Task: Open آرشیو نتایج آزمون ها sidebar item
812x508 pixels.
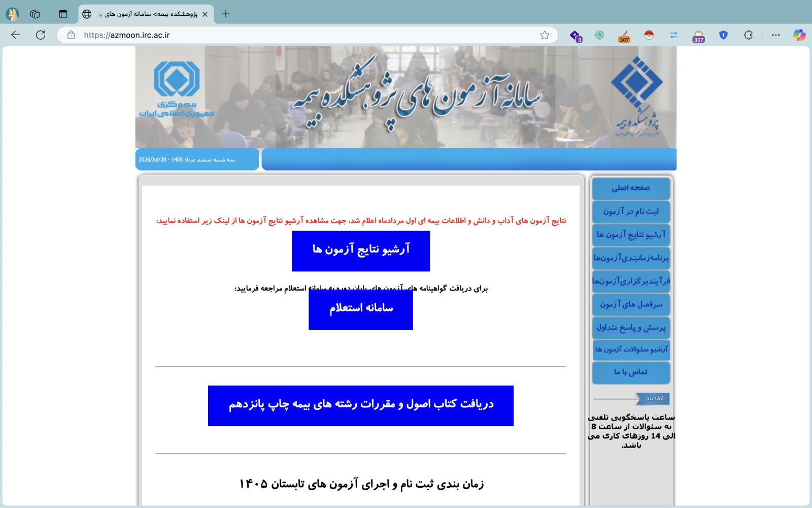Action: click(631, 235)
